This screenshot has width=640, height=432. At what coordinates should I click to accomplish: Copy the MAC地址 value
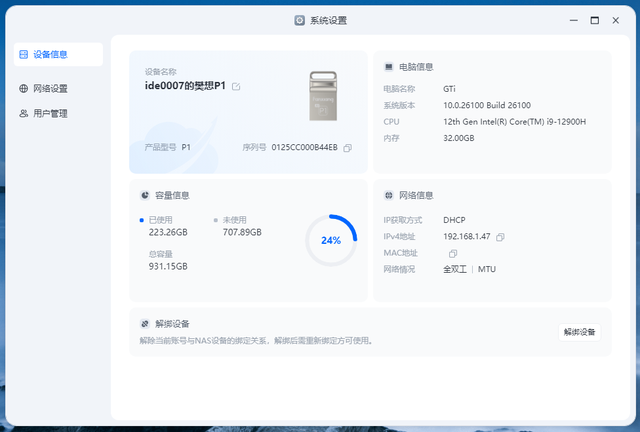point(453,254)
